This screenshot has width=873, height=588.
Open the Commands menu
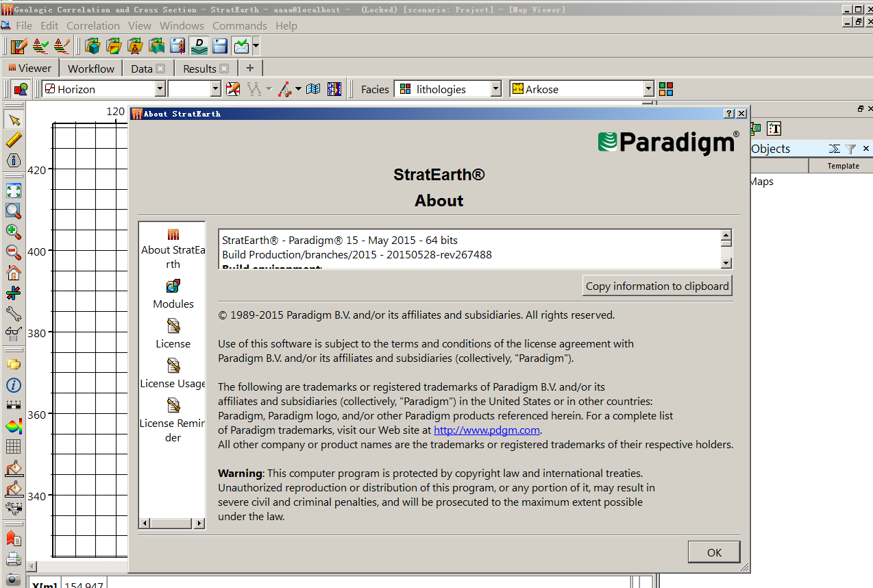point(240,25)
